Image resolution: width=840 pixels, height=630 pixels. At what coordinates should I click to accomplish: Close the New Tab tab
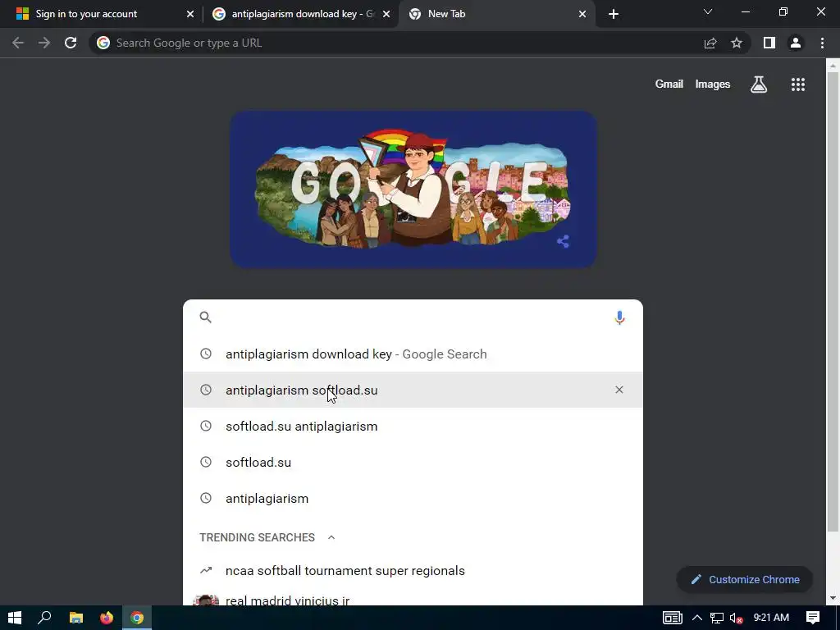coord(582,14)
